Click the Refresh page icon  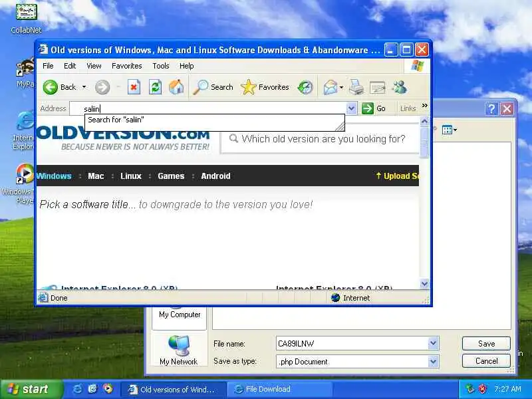[155, 87]
